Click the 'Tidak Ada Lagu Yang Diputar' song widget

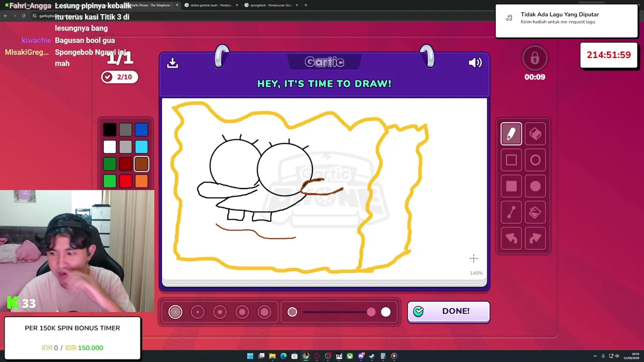click(567, 21)
